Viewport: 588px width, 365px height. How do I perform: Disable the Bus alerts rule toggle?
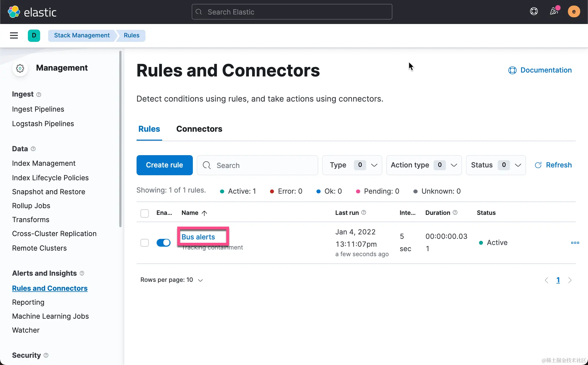click(x=164, y=242)
